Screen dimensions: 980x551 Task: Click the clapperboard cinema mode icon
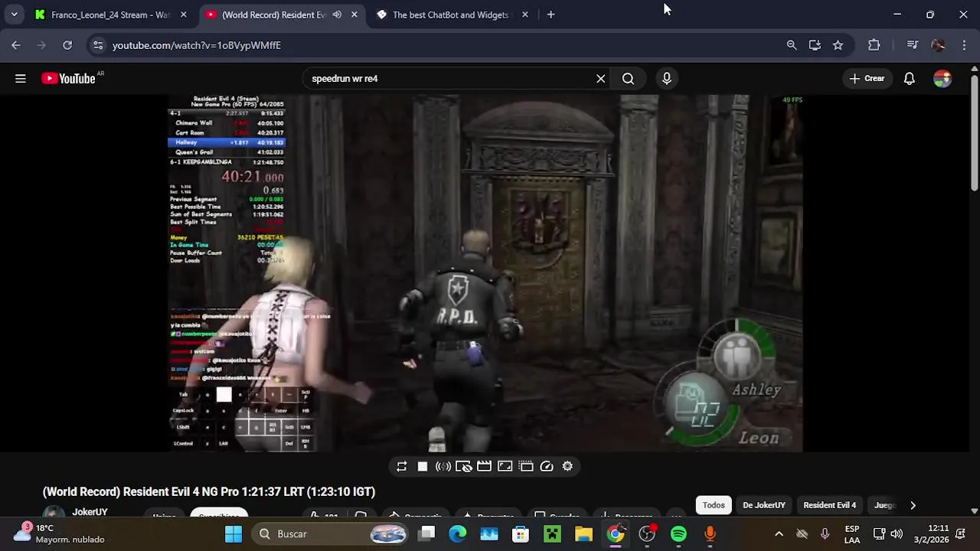tap(484, 466)
